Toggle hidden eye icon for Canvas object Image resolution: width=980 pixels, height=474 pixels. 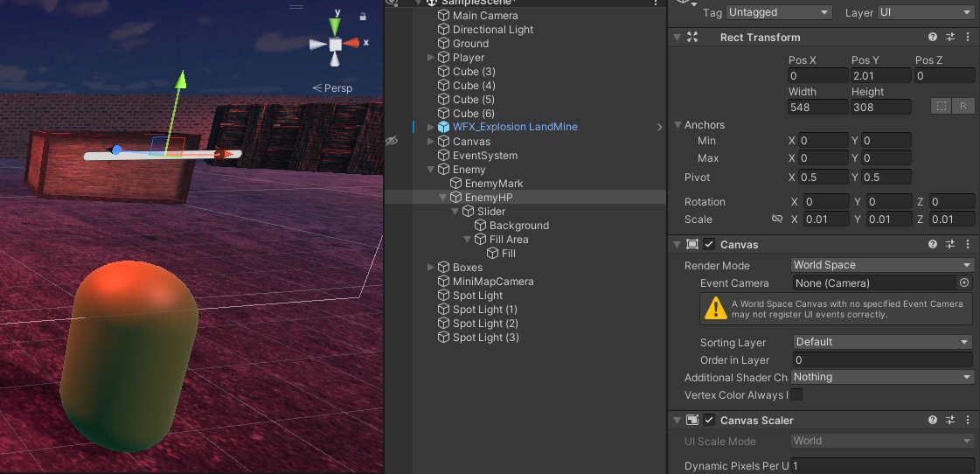[x=392, y=142]
